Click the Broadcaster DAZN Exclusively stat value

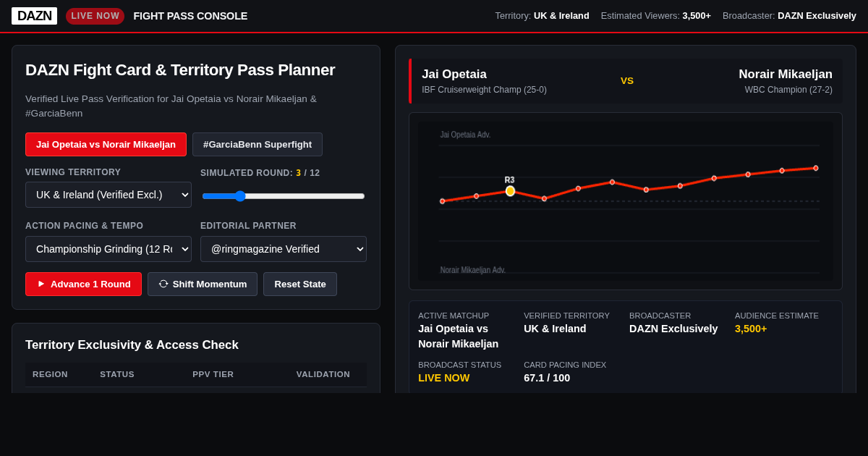click(673, 329)
